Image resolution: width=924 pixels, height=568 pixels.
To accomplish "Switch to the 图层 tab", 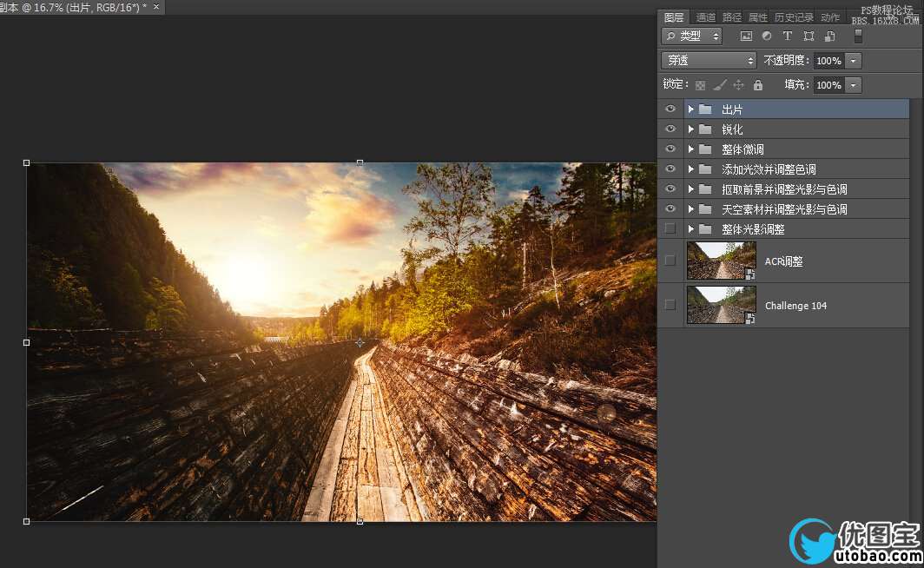I will click(x=674, y=17).
